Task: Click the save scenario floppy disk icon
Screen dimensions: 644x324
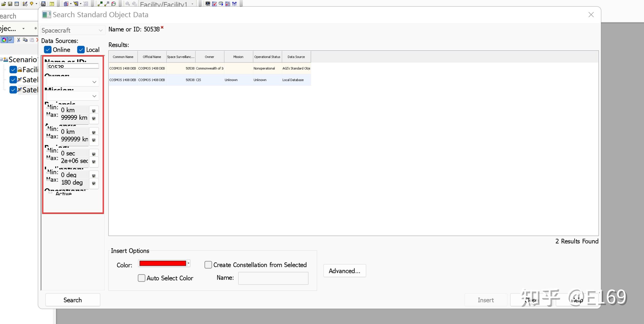Action: pyautogui.click(x=10, y=4)
